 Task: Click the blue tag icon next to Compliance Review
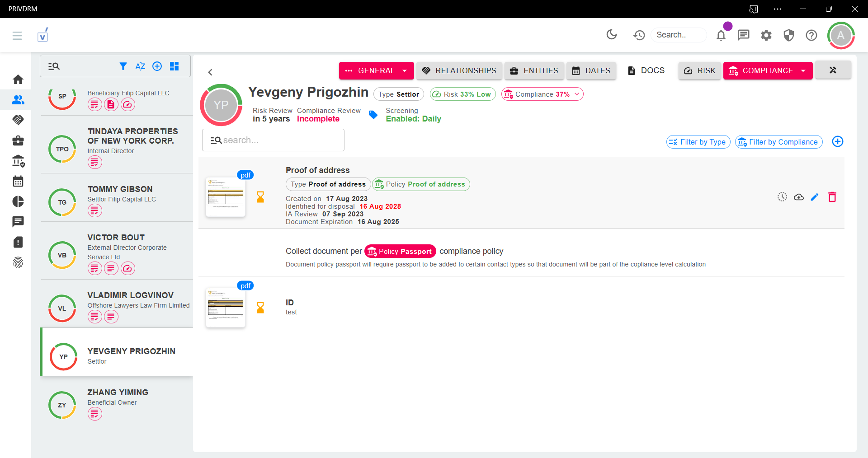pyautogui.click(x=373, y=115)
